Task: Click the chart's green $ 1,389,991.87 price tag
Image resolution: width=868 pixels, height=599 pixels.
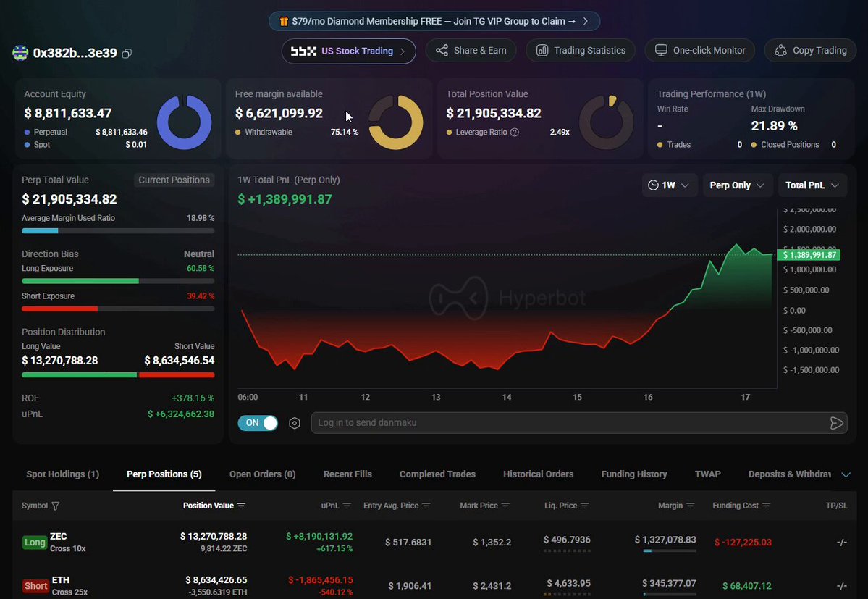Action: (x=809, y=255)
